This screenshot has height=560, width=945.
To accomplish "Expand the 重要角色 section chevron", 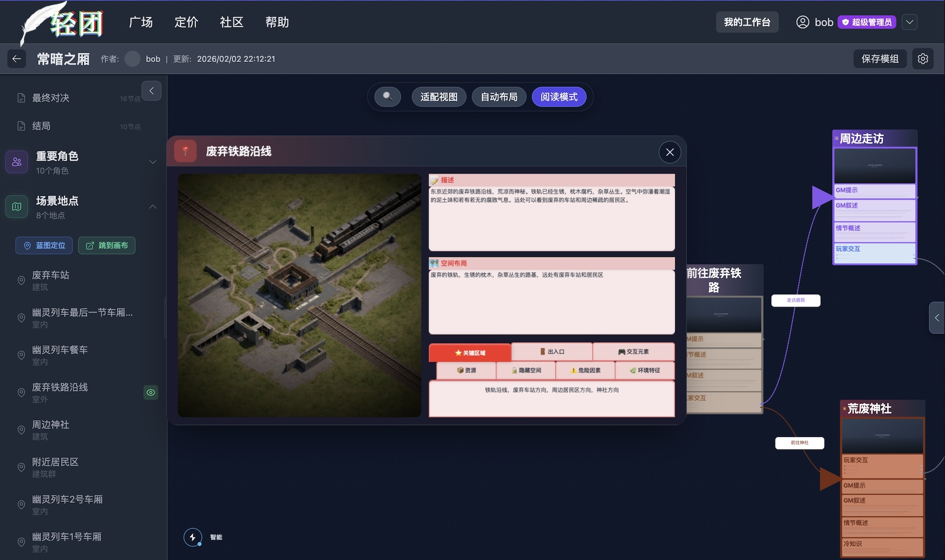I will click(x=153, y=162).
